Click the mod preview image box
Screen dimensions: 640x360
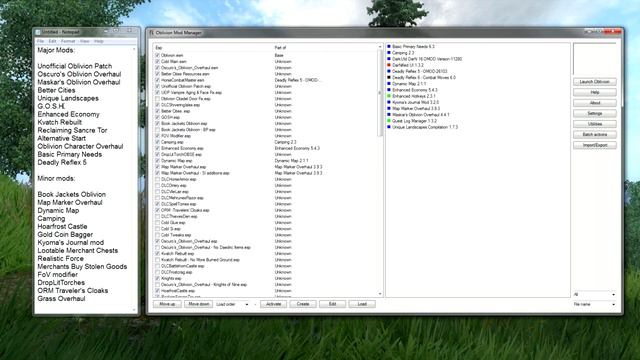click(x=594, y=59)
